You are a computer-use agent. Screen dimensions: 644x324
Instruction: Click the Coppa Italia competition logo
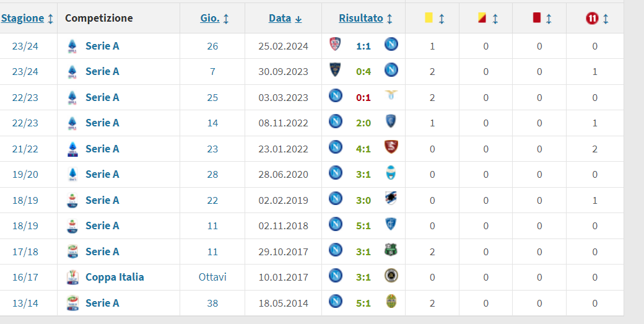pyautogui.click(x=72, y=277)
